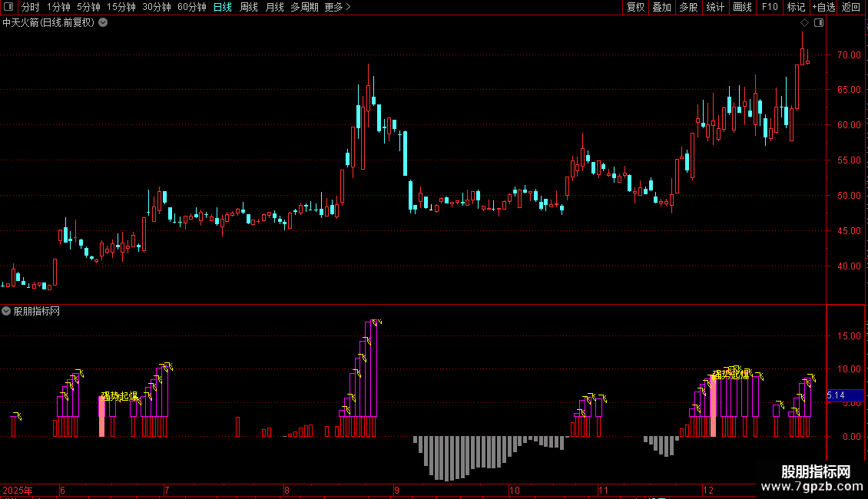Open the 多周期 multi-period view
868x499 pixels.
pyautogui.click(x=304, y=7)
